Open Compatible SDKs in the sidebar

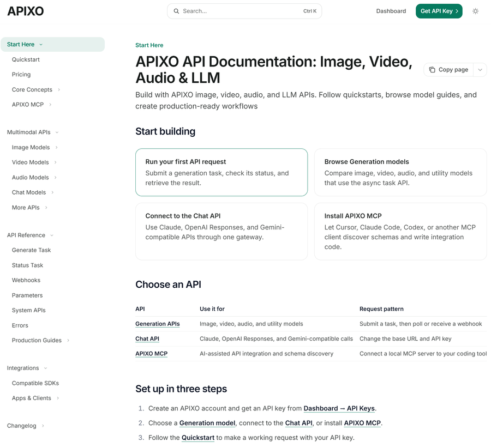35,383
